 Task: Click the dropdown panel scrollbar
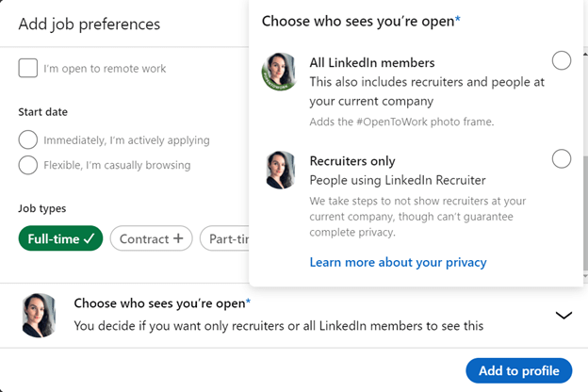[x=585, y=213]
